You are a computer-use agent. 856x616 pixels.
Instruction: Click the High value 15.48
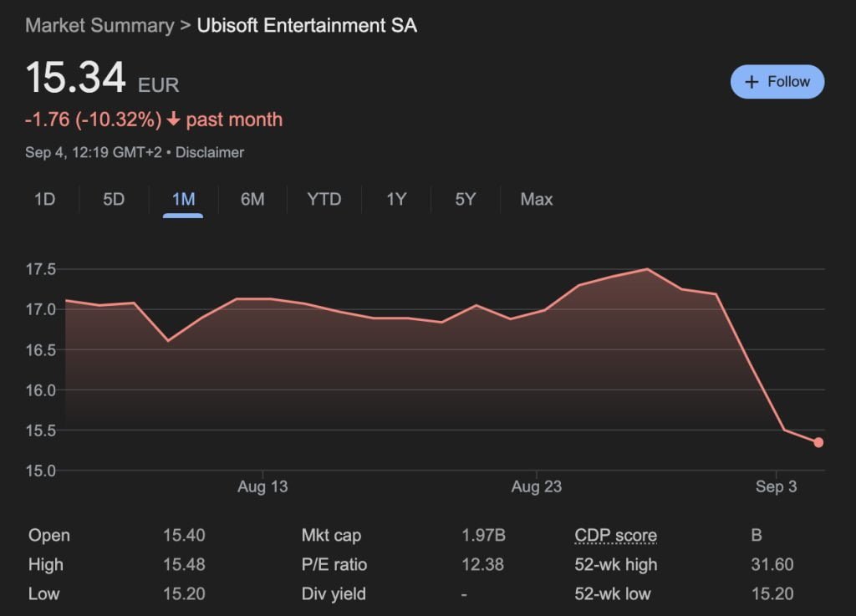[x=184, y=564]
